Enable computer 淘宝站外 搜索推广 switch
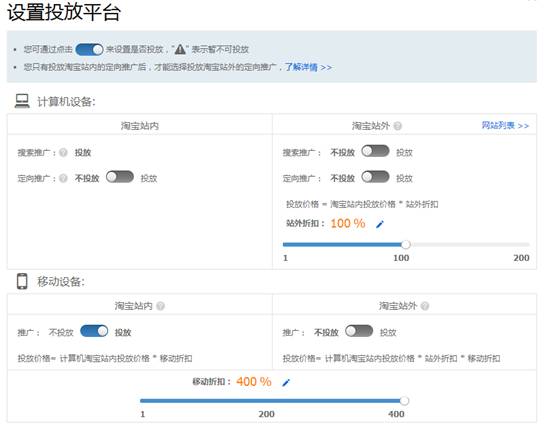This screenshot has width=554, height=428. coord(375,151)
